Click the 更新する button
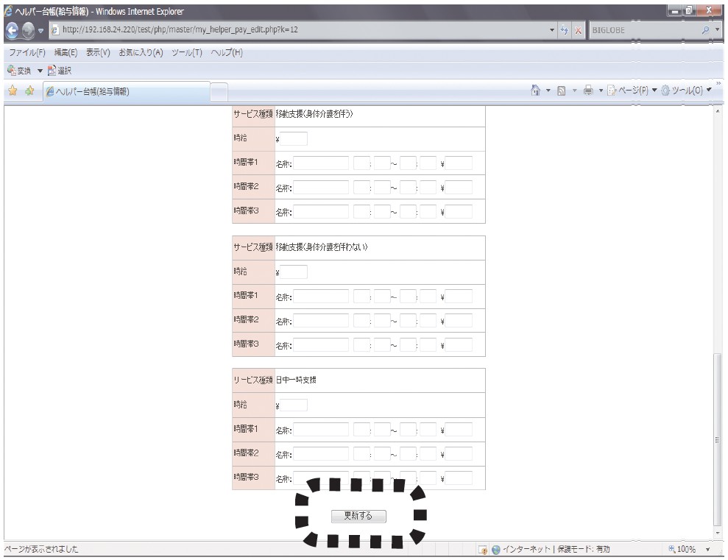728x560 pixels. [x=358, y=516]
